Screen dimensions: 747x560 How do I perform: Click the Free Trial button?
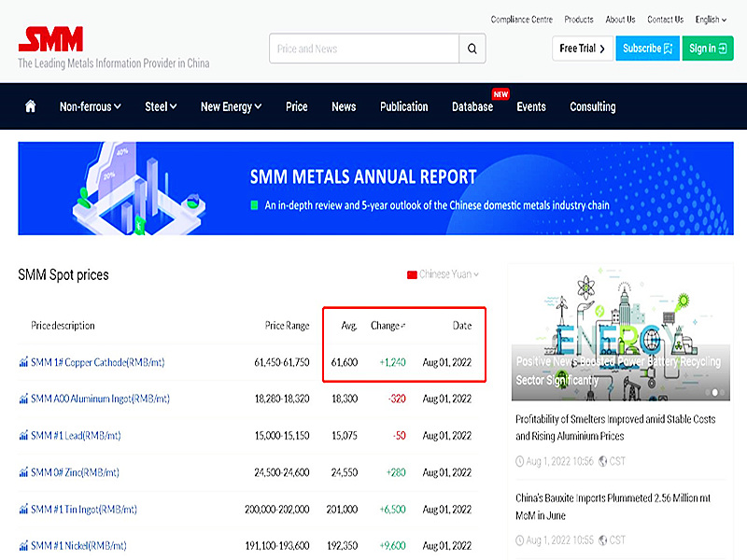click(x=582, y=49)
